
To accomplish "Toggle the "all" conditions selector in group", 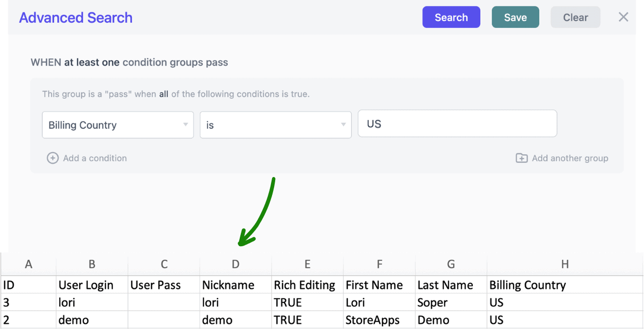I will point(163,94).
